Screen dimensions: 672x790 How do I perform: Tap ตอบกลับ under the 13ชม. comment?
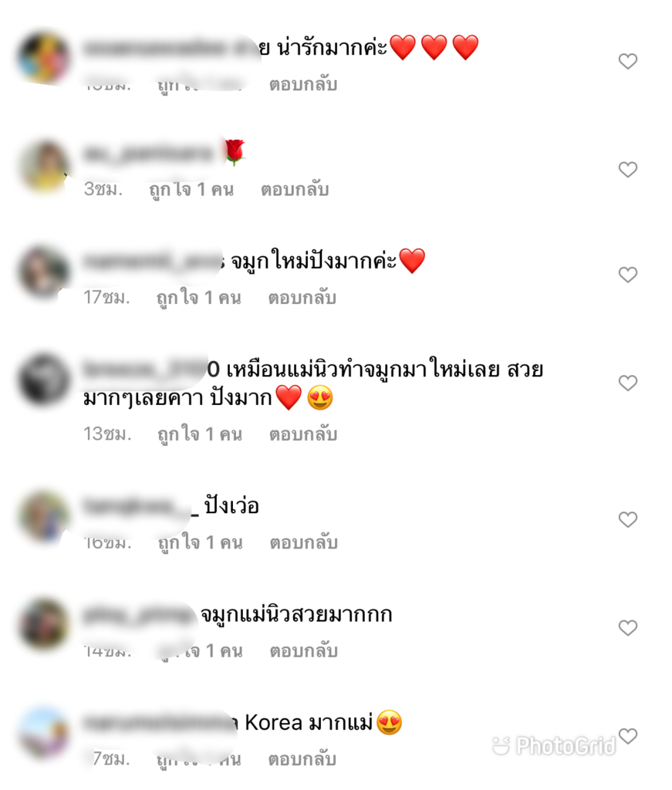(x=302, y=434)
